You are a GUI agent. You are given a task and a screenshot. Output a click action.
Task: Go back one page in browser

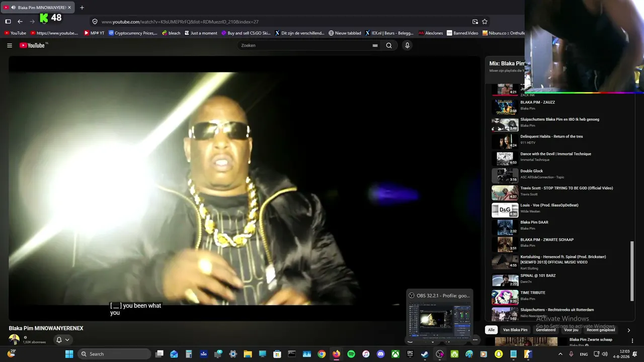pyautogui.click(x=20, y=21)
